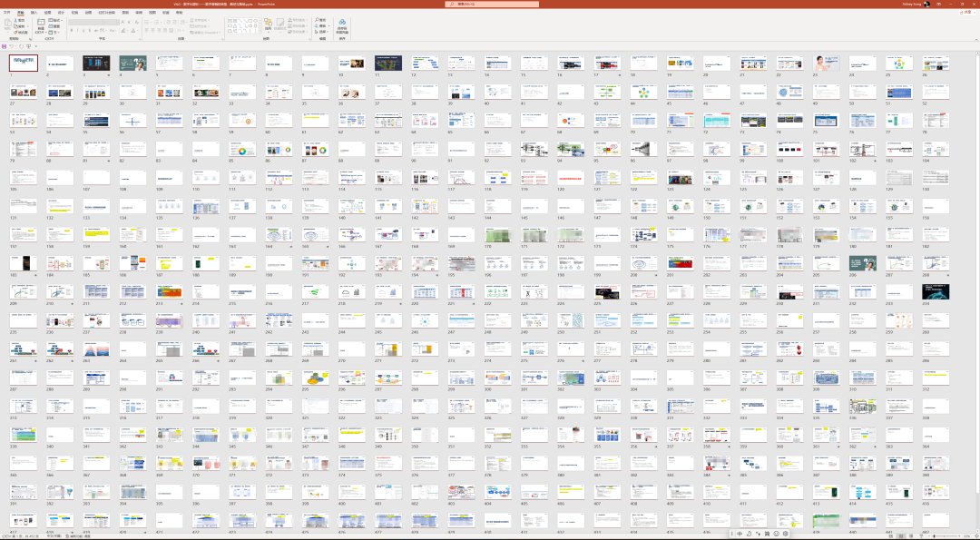Image resolution: width=980 pixels, height=540 pixels.
Task: Open the Arrange tool in the drawing group
Action: pos(268,24)
